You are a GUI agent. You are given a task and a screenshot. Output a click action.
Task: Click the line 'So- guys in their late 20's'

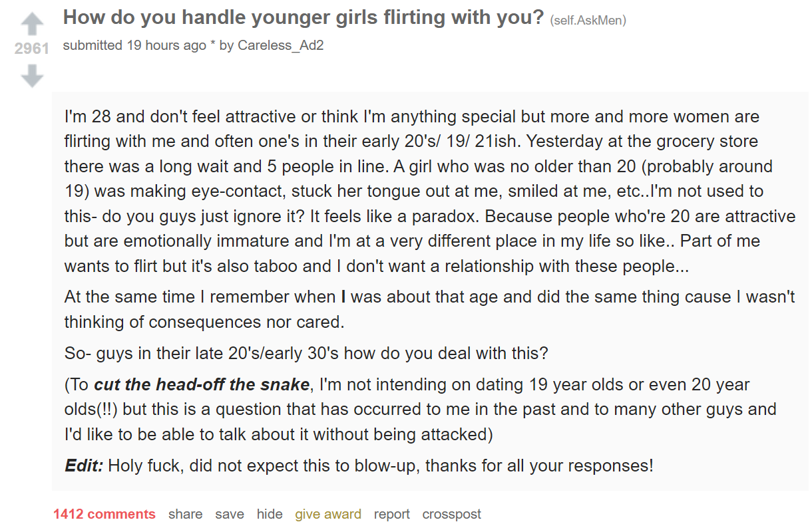pos(306,352)
